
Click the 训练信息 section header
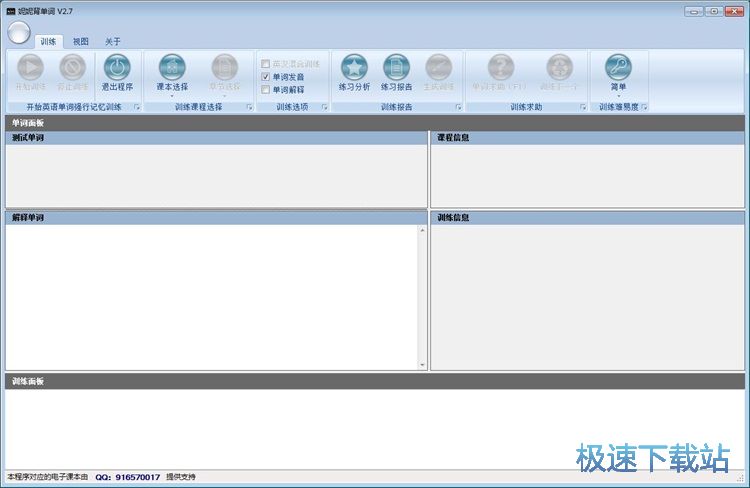[x=587, y=218]
